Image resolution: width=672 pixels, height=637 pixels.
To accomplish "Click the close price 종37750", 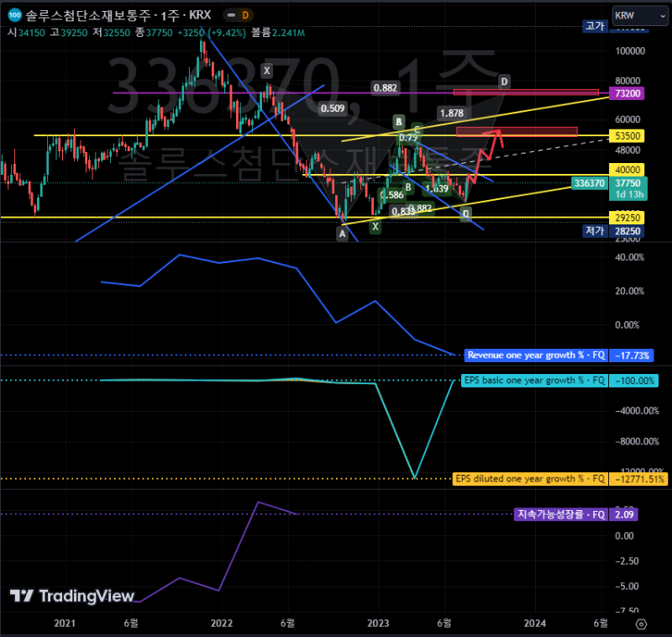I will pos(154,33).
